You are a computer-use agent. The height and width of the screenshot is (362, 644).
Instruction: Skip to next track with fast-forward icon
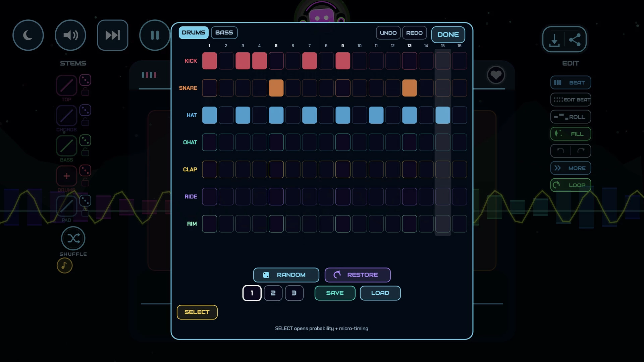(x=113, y=35)
